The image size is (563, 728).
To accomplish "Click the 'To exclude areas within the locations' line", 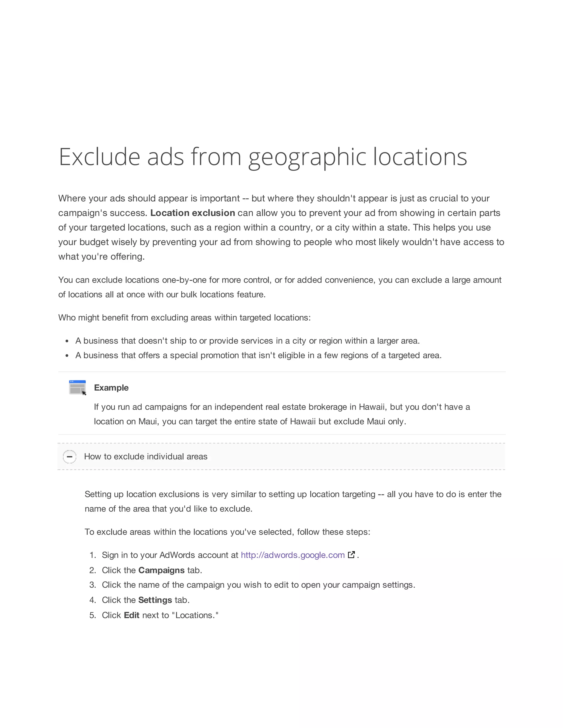I will point(227,532).
